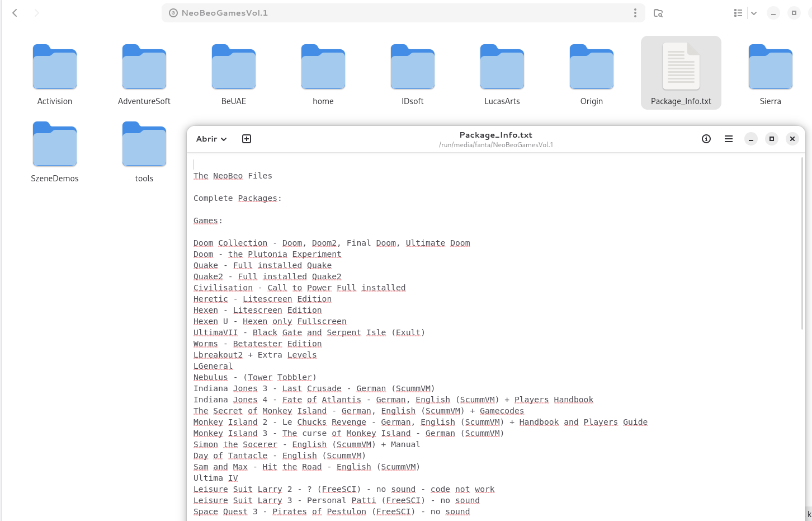Click the NeoBeoGamesVol.1 path bar
Viewport: 812px width, 521px height.
[x=391, y=13]
